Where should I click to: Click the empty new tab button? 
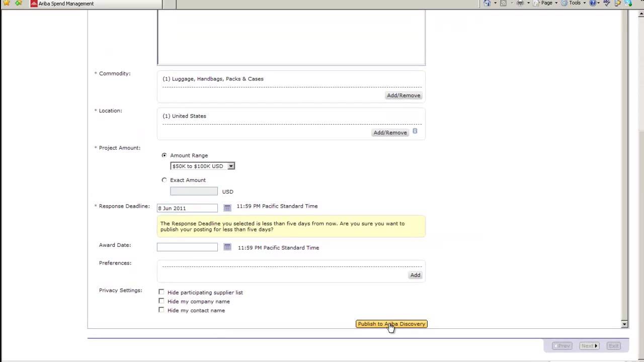[170, 4]
